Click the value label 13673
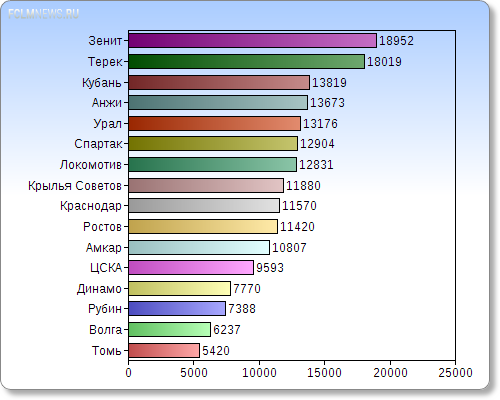Viewport: 500px width, 400px height. 327,103
